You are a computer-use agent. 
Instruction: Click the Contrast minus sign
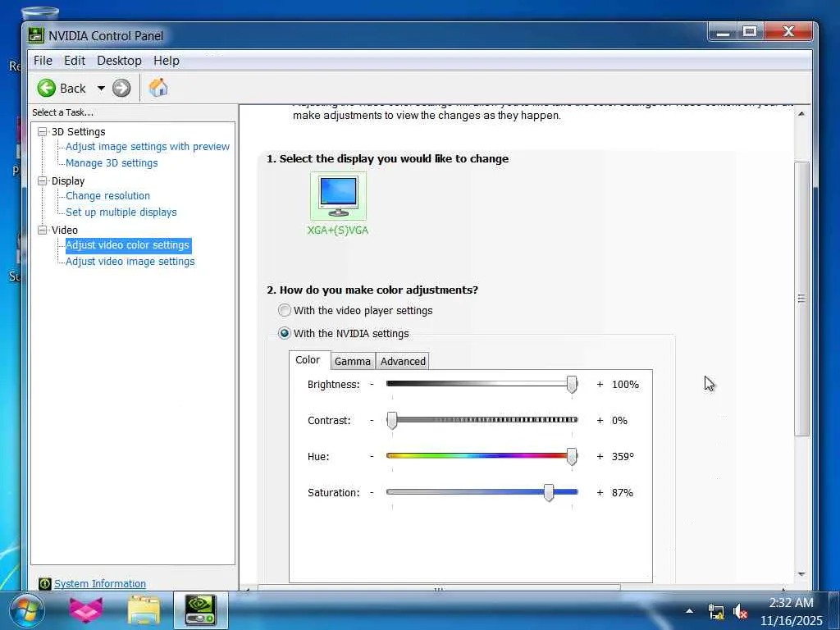coord(372,420)
